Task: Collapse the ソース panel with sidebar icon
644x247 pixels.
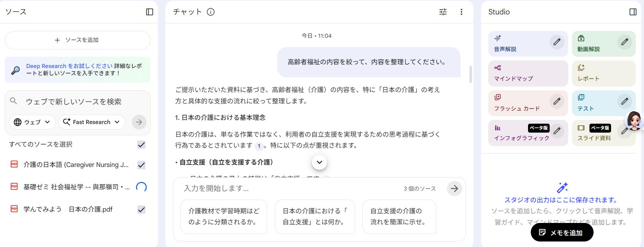Action: click(150, 12)
